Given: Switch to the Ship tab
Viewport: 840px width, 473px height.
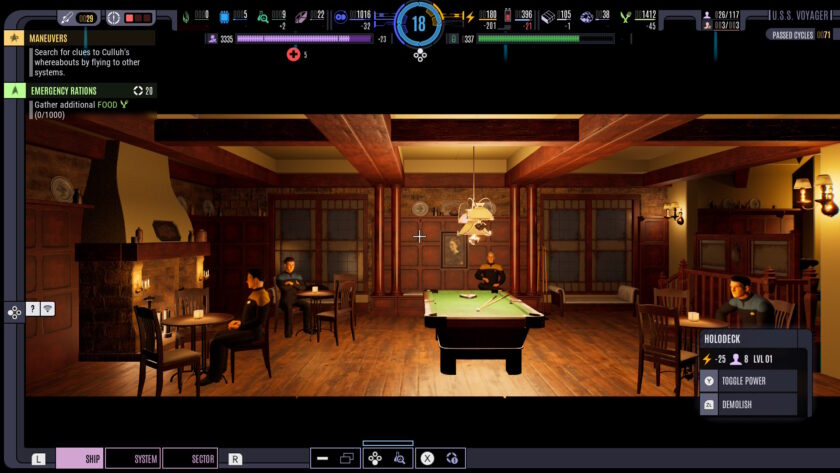Looking at the screenshot, I should [79, 459].
